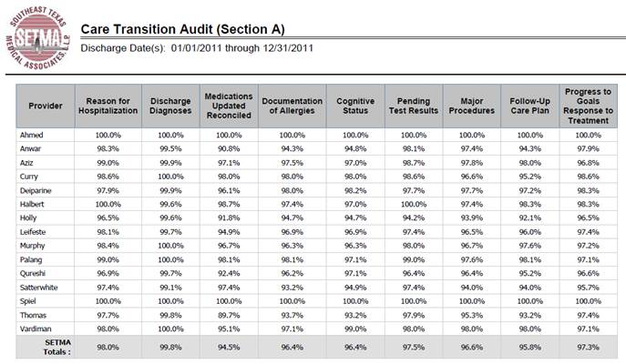Select the Discharge Diagnoses column header
This screenshot has height=364, width=626.
pyautogui.click(x=170, y=106)
